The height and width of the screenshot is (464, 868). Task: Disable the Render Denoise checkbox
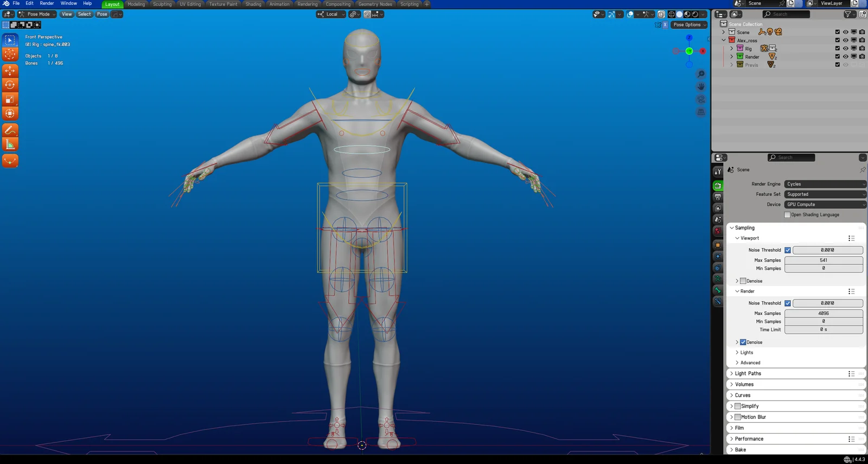pos(743,342)
